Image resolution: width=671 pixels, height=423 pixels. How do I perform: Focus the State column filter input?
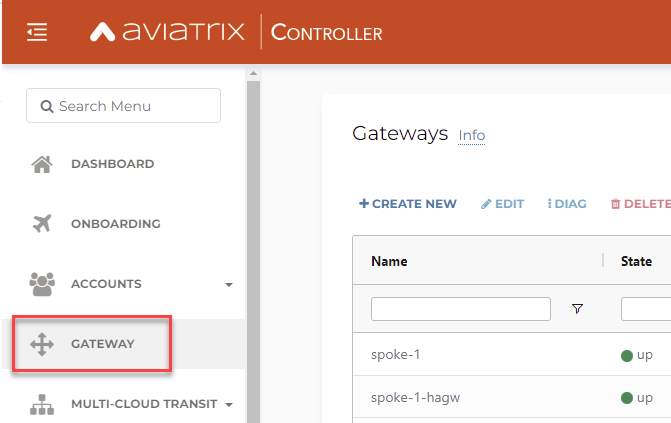click(646, 309)
